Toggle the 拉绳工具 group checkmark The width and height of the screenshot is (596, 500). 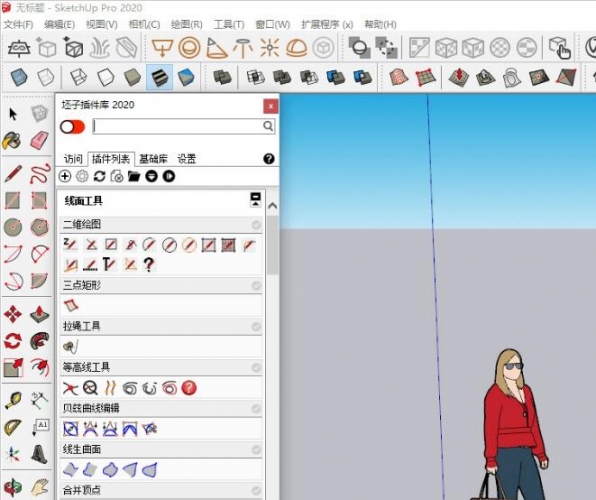click(256, 327)
